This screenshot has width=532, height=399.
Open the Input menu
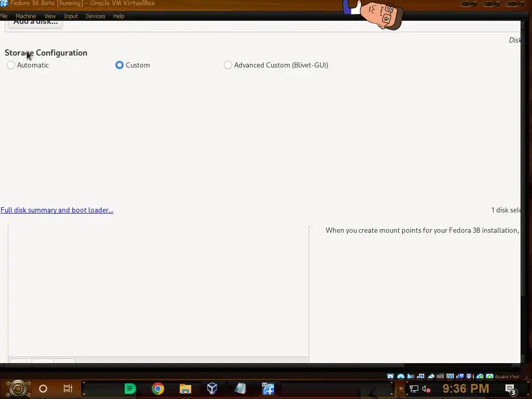[x=71, y=16]
